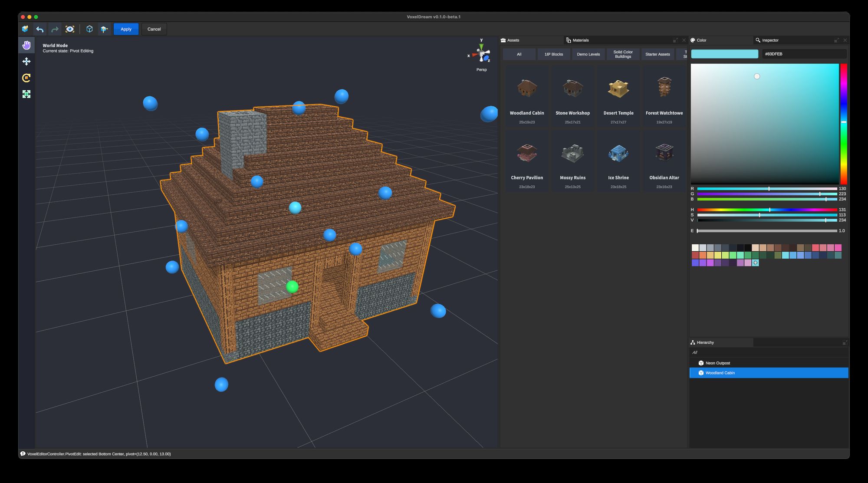
Task: Pick the Cherry Pavilion asset thumbnail
Action: click(527, 161)
